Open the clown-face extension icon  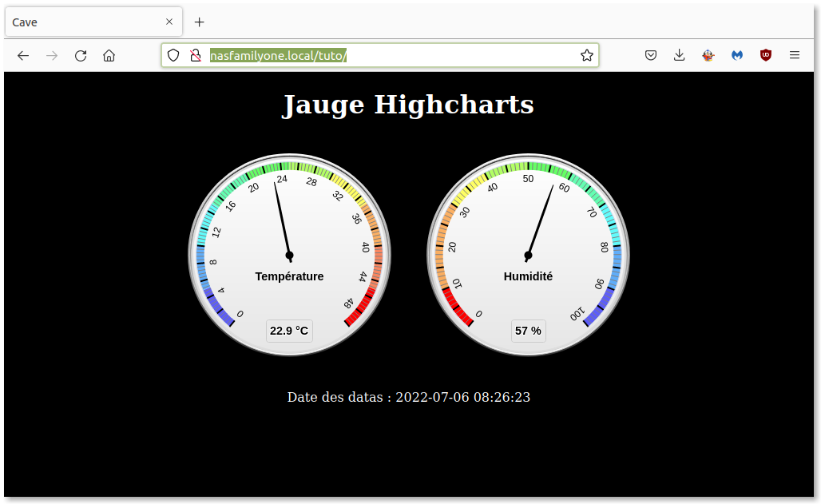click(x=708, y=55)
